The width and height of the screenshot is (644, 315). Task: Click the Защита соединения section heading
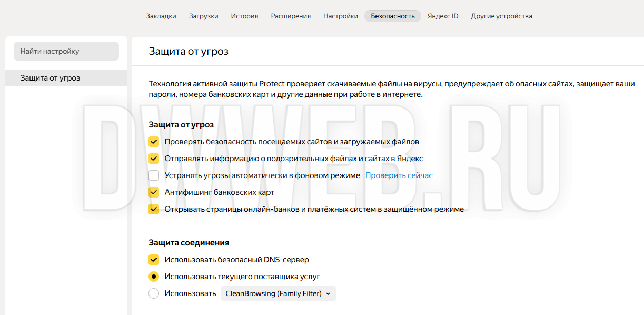point(189,243)
